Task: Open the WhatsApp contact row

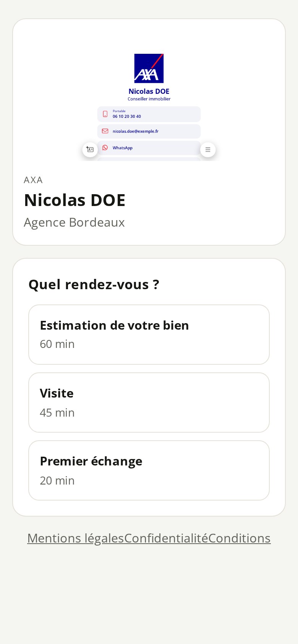Action: 149,148
